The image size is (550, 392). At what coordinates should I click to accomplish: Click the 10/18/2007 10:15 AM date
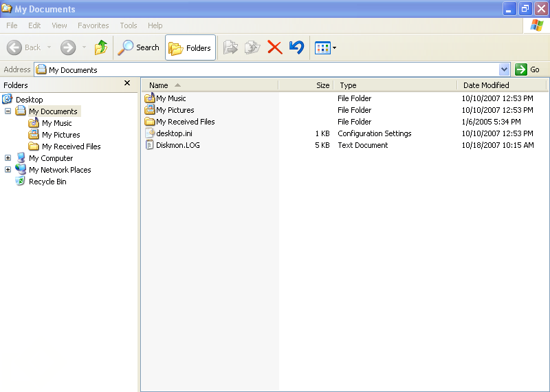click(497, 145)
